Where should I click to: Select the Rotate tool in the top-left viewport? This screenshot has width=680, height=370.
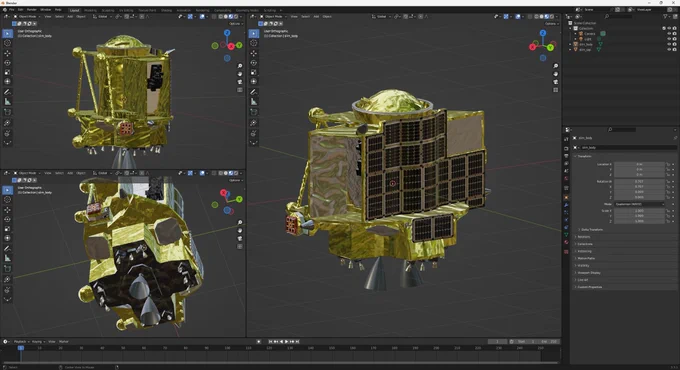tap(7, 62)
